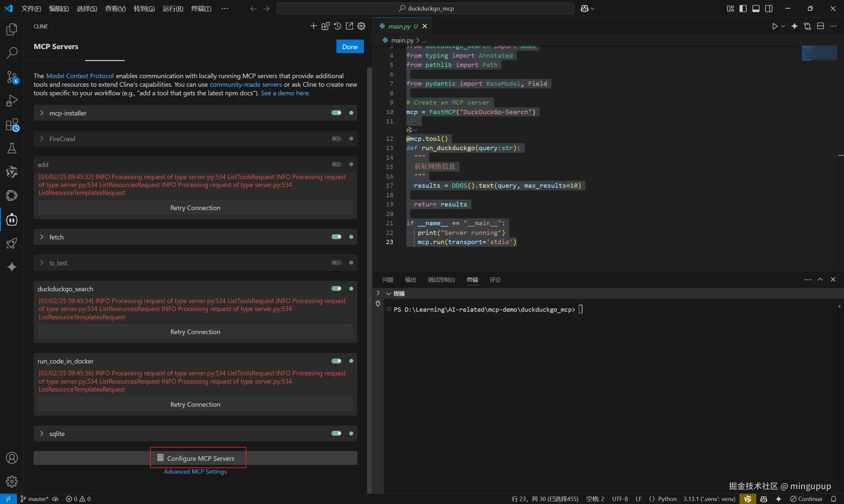This screenshot has width=844, height=504.
Task: Maximize the terminal panel with caret icon
Action: tap(820, 279)
